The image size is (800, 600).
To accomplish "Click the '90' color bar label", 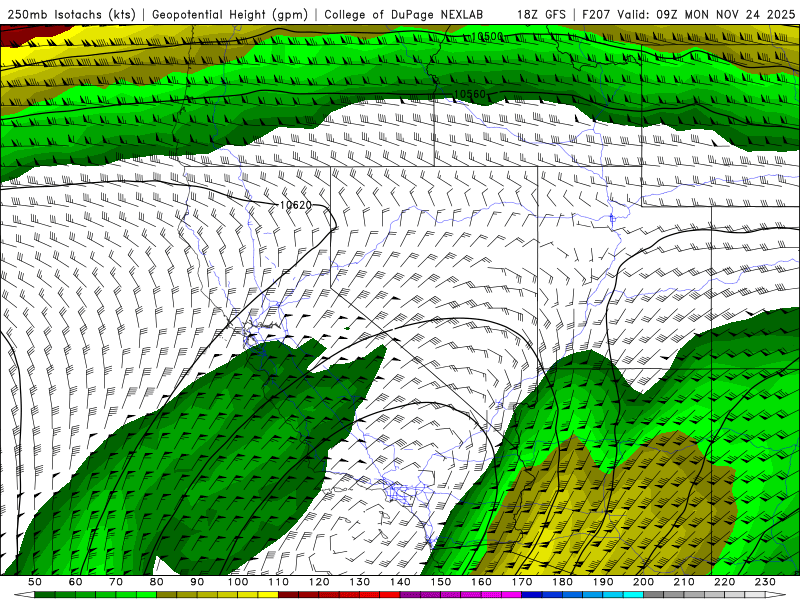I will tap(197, 582).
